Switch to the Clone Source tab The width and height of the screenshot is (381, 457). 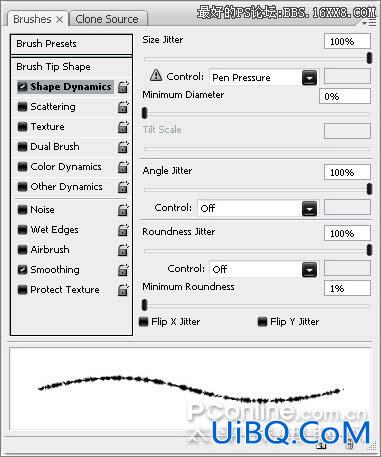click(107, 19)
